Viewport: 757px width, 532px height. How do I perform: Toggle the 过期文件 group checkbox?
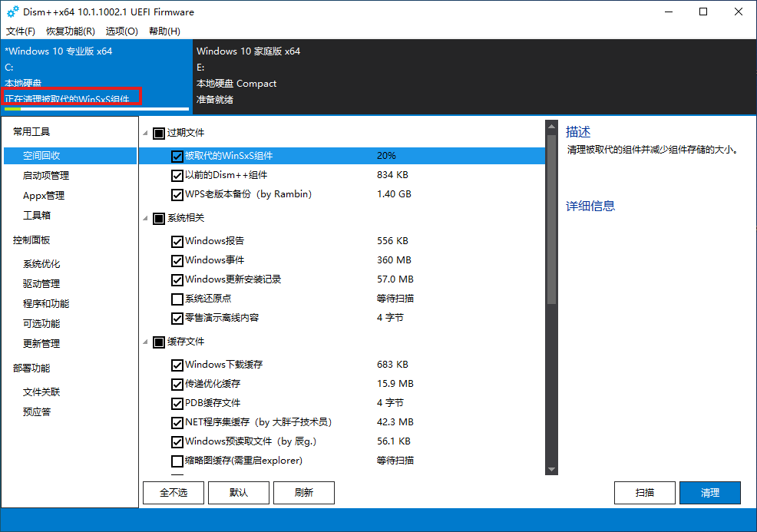point(159,134)
